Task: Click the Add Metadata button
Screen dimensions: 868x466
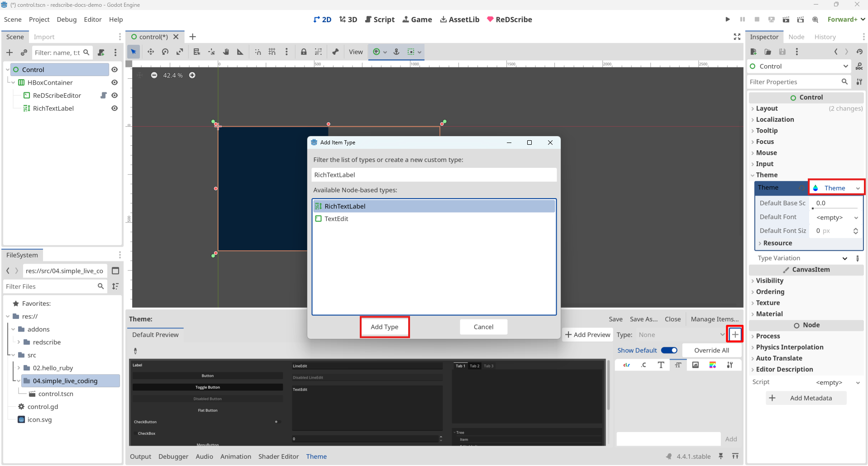Action: [x=806, y=398]
